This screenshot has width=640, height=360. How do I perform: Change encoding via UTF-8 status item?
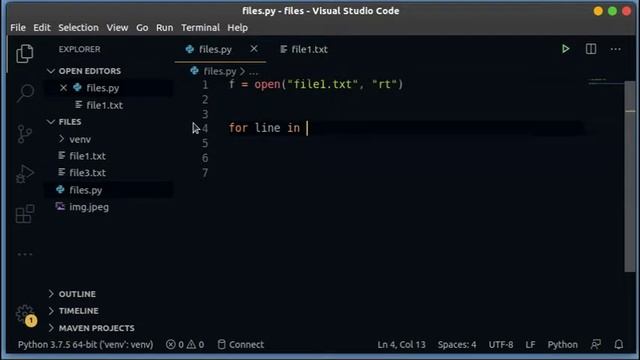[x=501, y=344]
